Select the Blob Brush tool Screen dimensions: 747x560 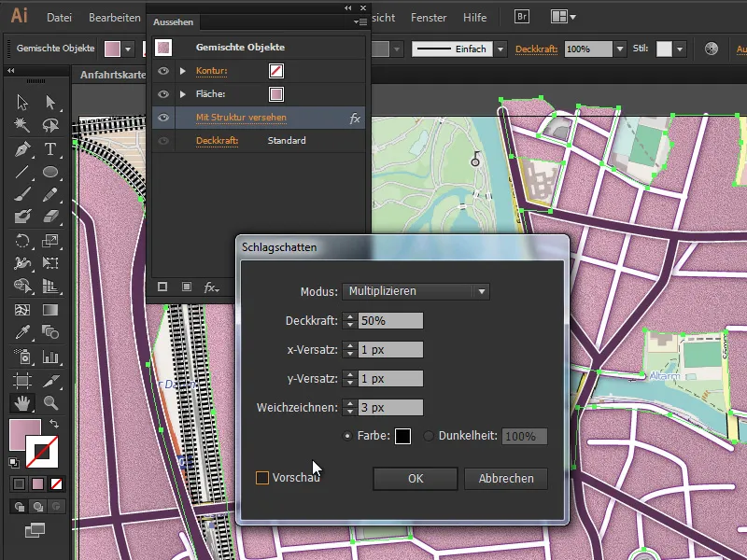[x=22, y=217]
